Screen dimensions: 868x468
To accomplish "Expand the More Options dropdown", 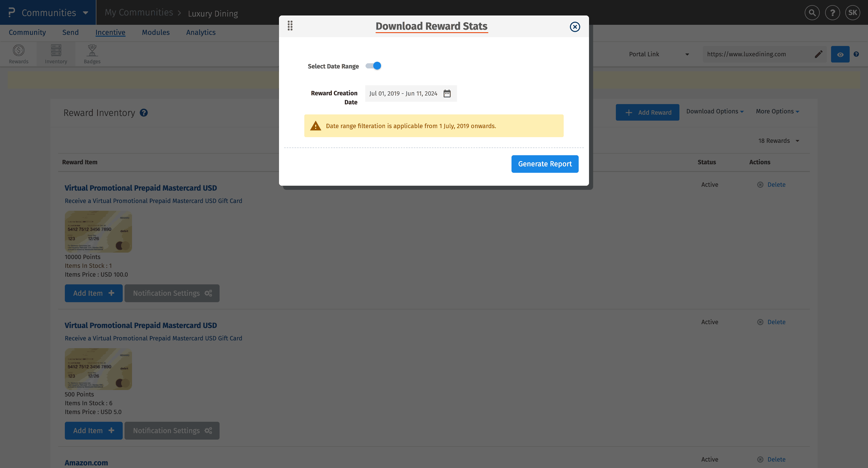I will click(777, 111).
